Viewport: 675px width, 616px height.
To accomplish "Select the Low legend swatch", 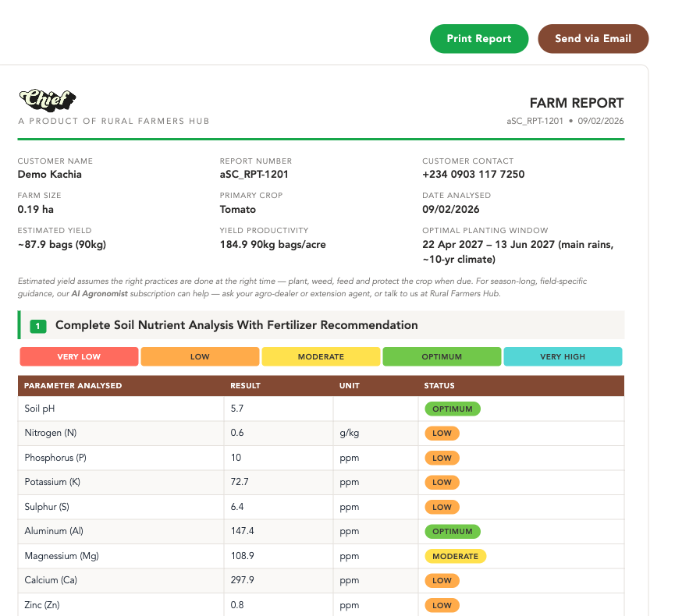I will (x=200, y=356).
